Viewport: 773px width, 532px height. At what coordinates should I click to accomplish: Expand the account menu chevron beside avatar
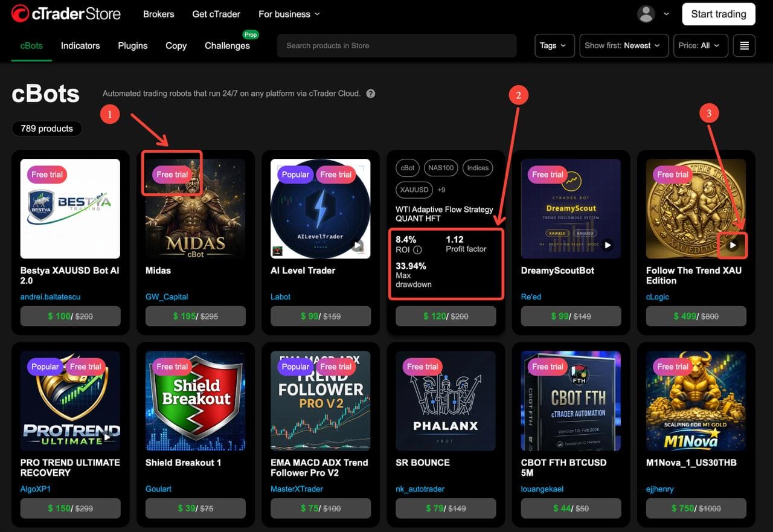[x=666, y=14]
